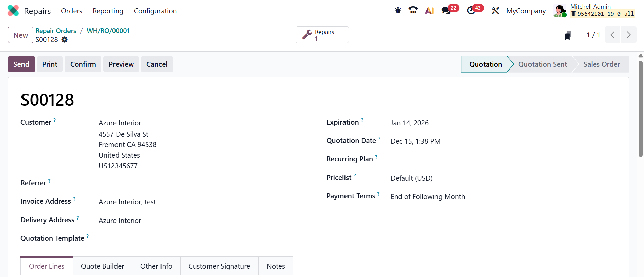The image size is (644, 277).
Task: Launch the AI assistant icon
Action: coord(429,11)
